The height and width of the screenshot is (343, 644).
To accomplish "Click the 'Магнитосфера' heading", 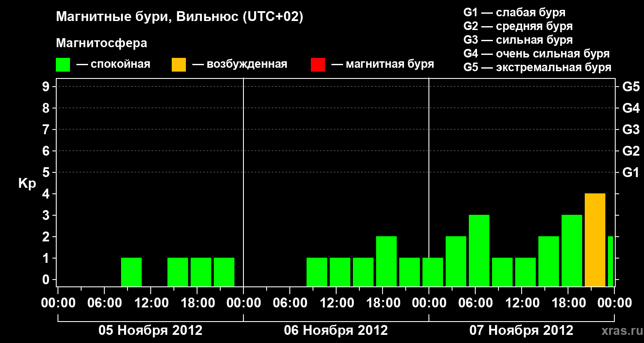I will click(101, 43).
